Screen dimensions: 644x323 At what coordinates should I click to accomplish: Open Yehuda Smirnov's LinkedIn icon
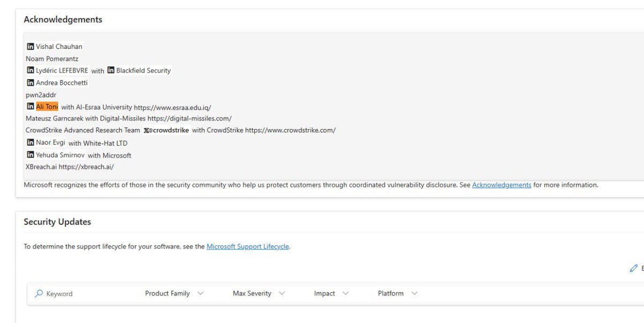[x=31, y=155]
